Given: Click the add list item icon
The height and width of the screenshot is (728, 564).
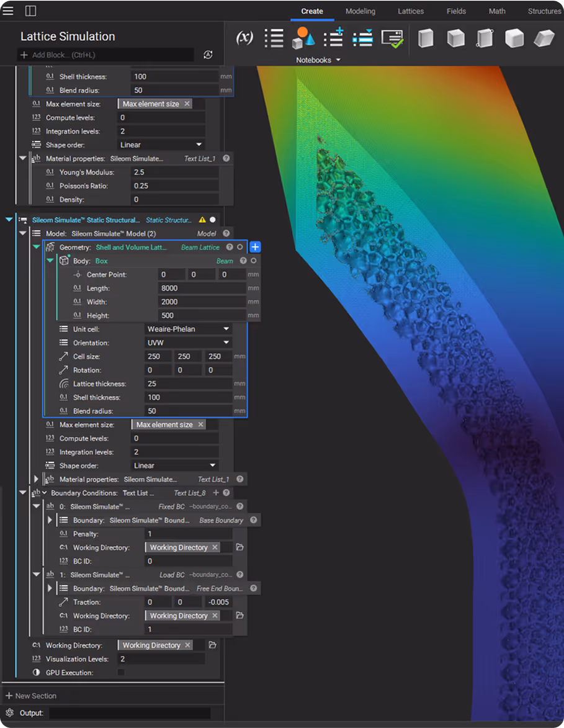Looking at the screenshot, I should pos(333,38).
